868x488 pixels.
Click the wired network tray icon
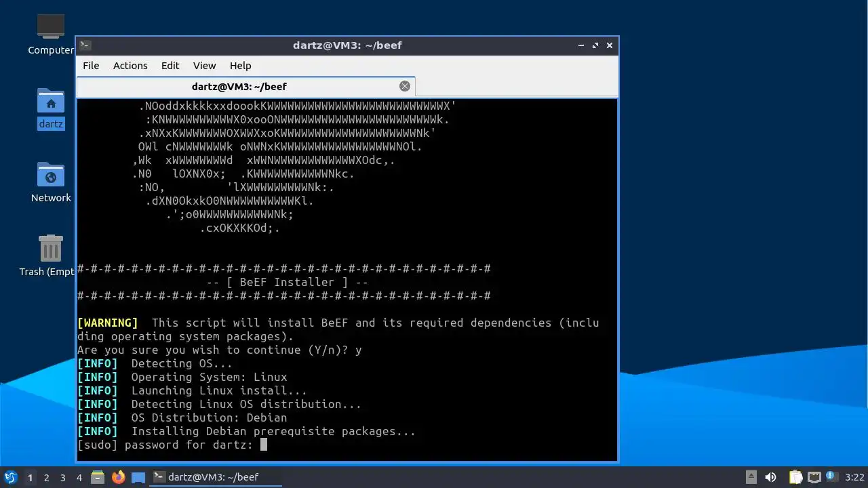814,477
